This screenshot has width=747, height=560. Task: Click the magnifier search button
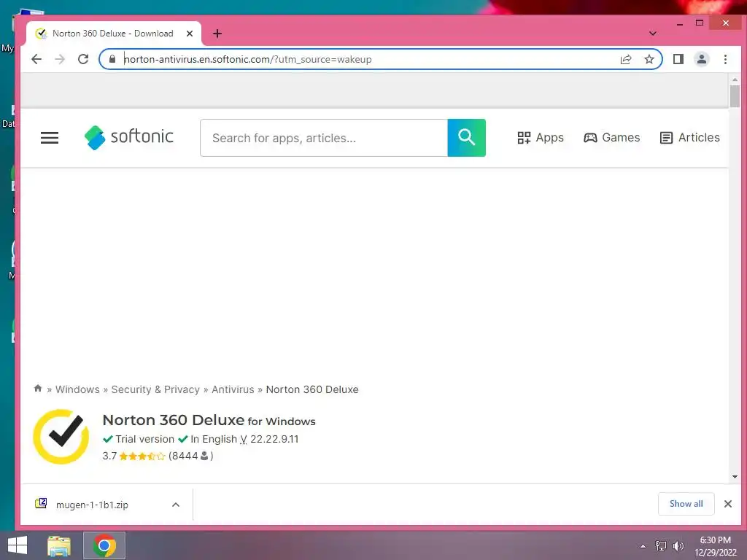click(466, 138)
